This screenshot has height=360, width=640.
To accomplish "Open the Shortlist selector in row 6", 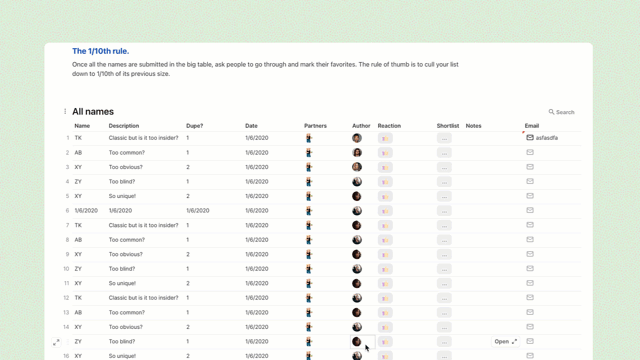I will coord(444,211).
